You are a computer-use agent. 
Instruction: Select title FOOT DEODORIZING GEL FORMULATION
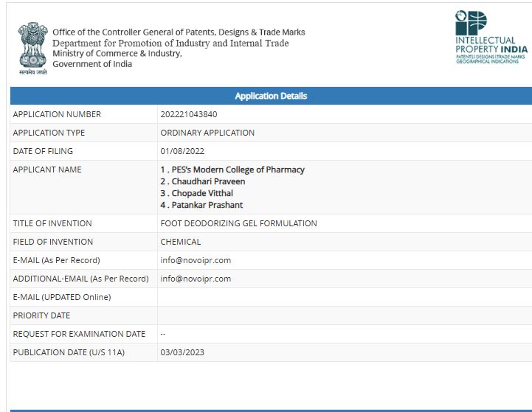[238, 223]
